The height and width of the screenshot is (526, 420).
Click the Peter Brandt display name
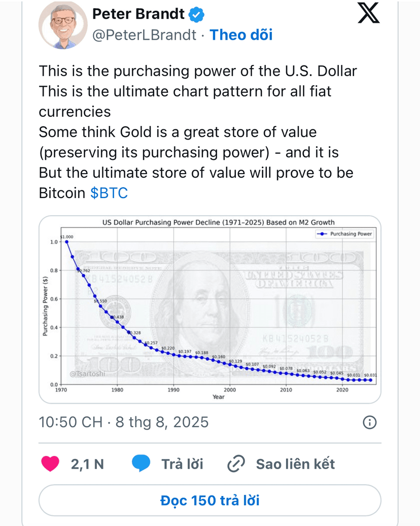pos(138,14)
